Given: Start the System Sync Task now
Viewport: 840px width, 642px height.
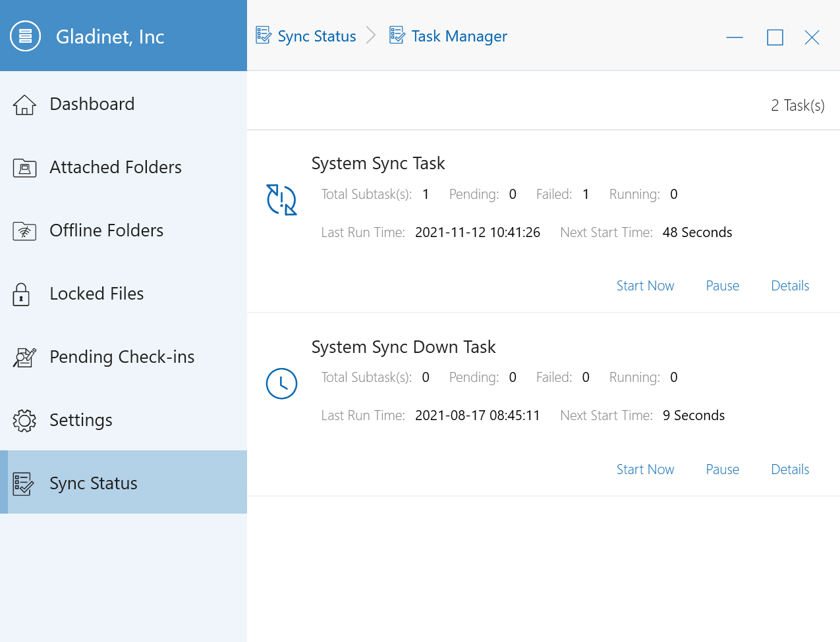Looking at the screenshot, I should [x=645, y=286].
